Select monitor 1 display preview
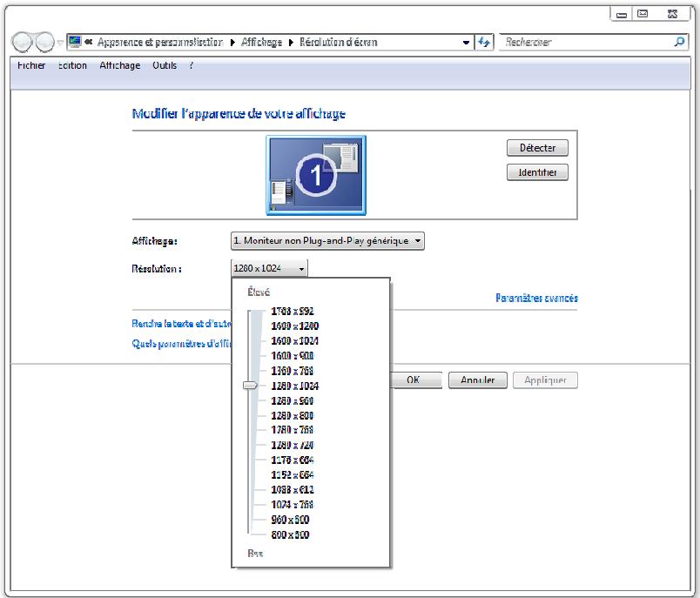 pos(315,175)
